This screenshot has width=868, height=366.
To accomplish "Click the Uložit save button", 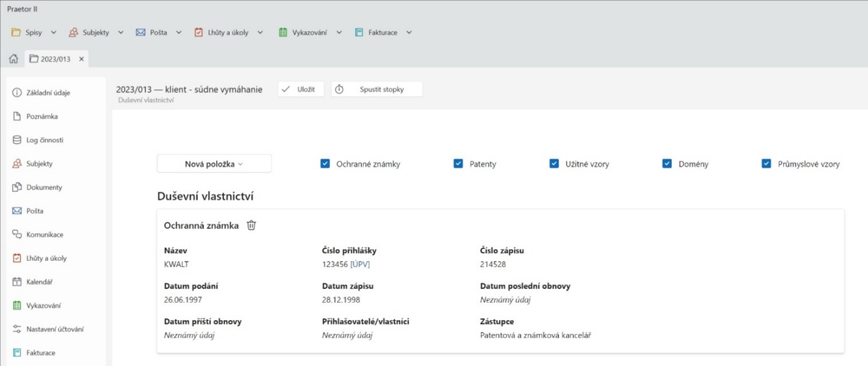I will pos(301,89).
